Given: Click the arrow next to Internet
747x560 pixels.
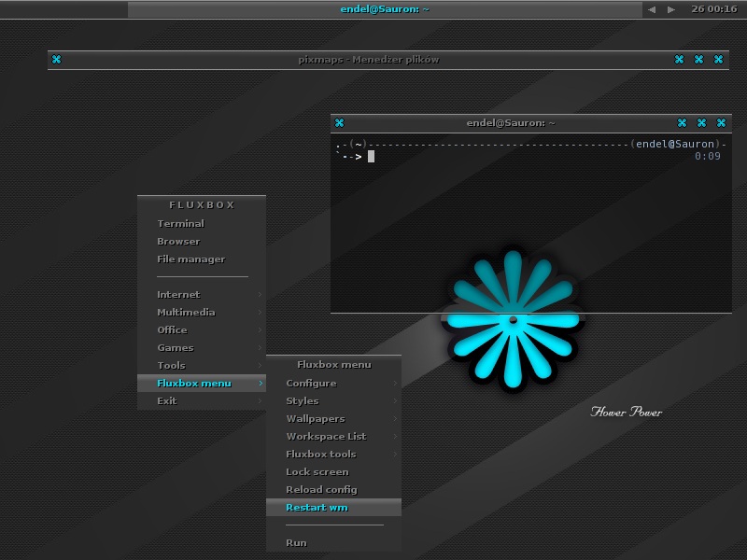Looking at the screenshot, I should pos(260,295).
